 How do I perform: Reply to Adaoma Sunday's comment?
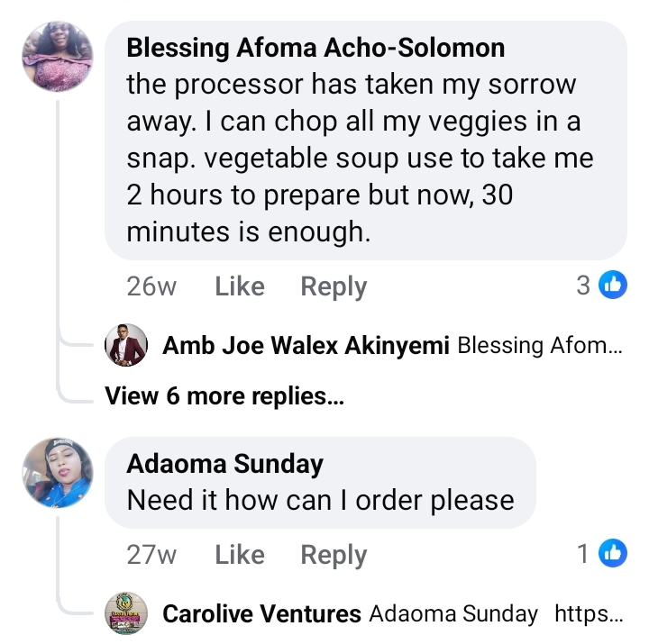[334, 555]
